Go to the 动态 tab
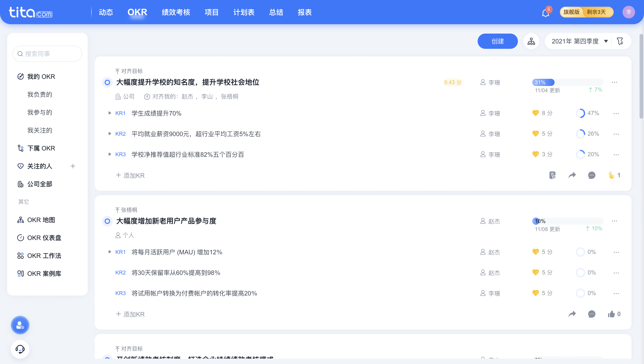 (x=106, y=12)
